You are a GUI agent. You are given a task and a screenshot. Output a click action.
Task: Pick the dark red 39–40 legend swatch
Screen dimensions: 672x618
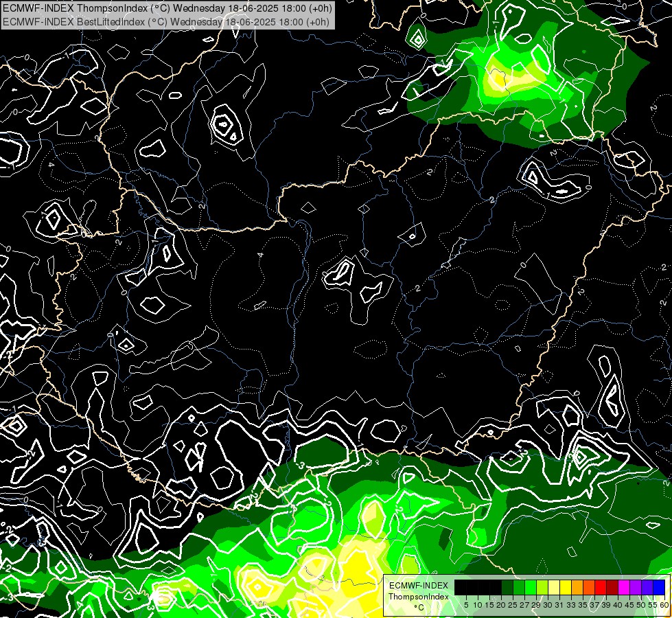coord(612,588)
